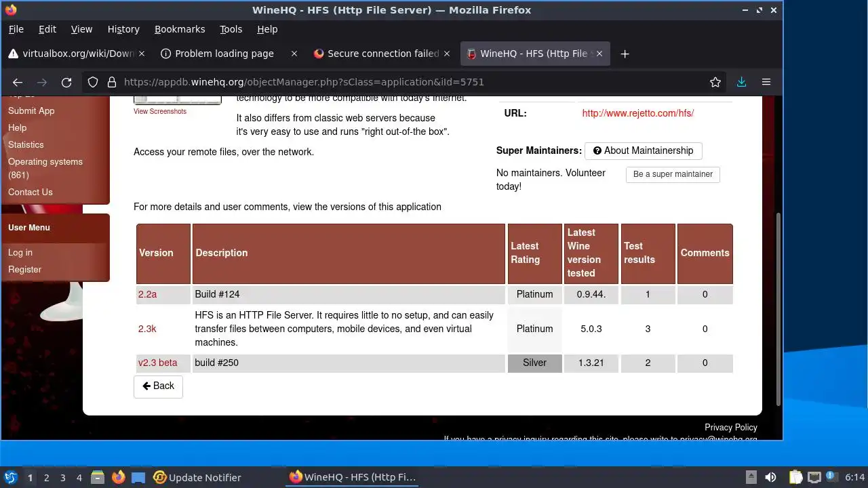Image resolution: width=868 pixels, height=488 pixels.
Task: Open the File menu
Action: tap(16, 29)
